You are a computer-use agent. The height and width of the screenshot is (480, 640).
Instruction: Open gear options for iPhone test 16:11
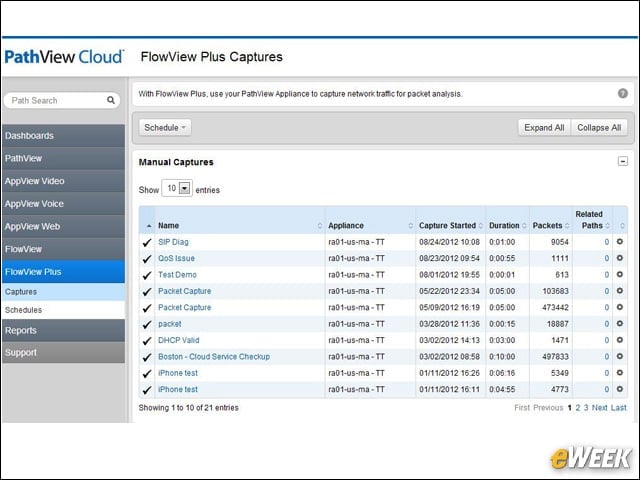(x=620, y=389)
